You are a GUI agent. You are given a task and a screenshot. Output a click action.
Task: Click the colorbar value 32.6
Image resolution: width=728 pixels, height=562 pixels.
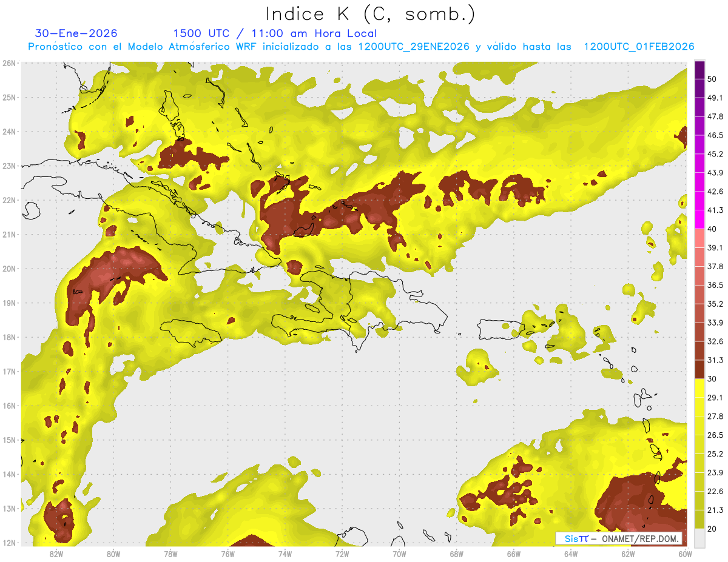click(x=715, y=341)
